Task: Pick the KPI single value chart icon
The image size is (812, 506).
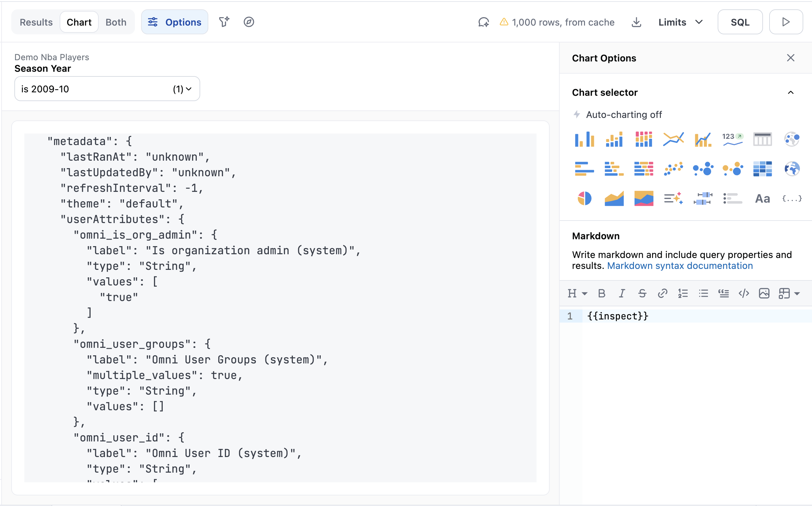Action: pyautogui.click(x=732, y=139)
